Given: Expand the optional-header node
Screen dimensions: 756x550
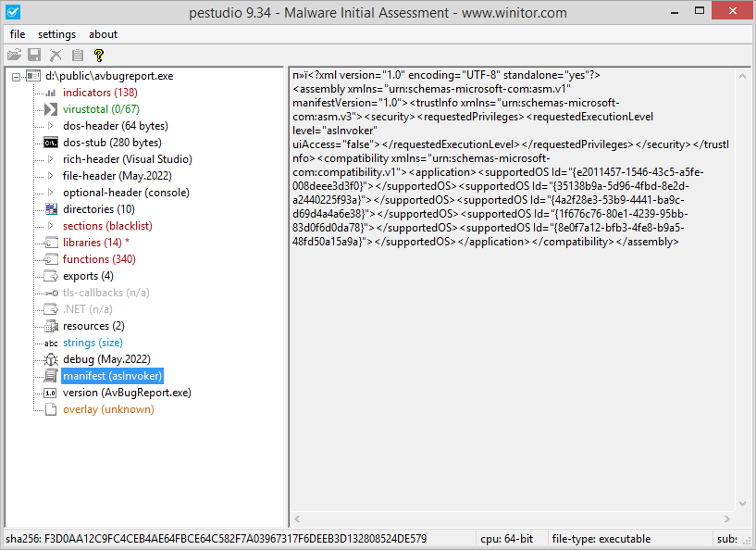Looking at the screenshot, I should coord(51,193).
